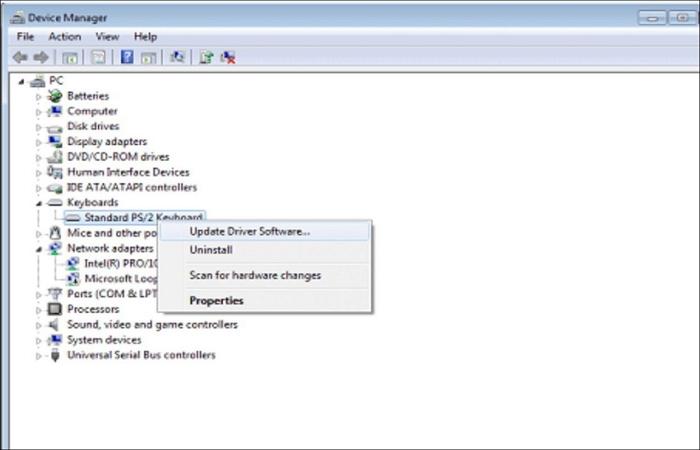Click the Processors category icon
This screenshot has height=450, width=700.
click(55, 309)
